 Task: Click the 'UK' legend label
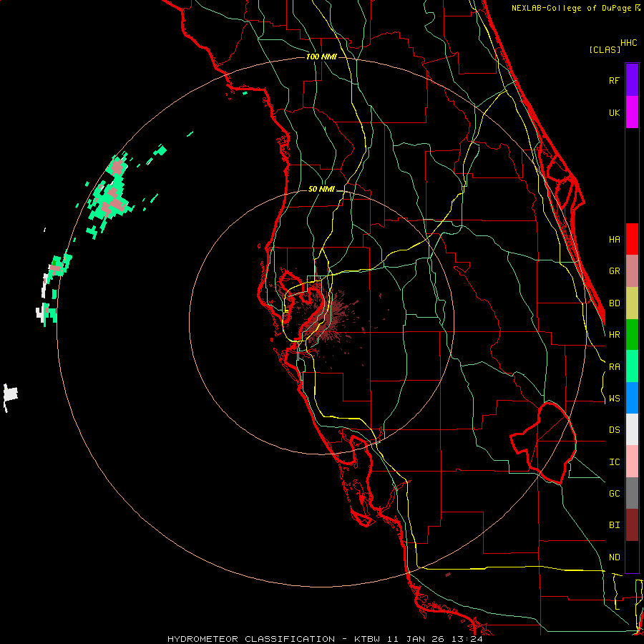click(614, 112)
